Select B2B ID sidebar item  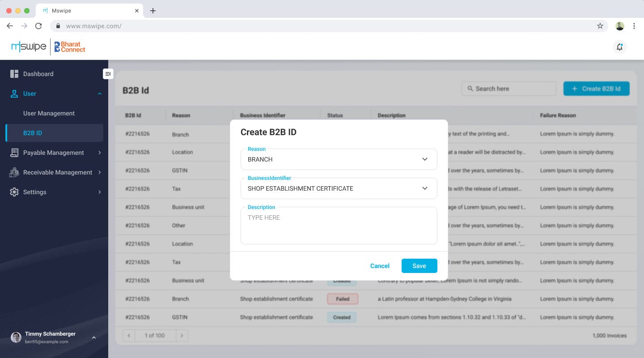coord(54,133)
